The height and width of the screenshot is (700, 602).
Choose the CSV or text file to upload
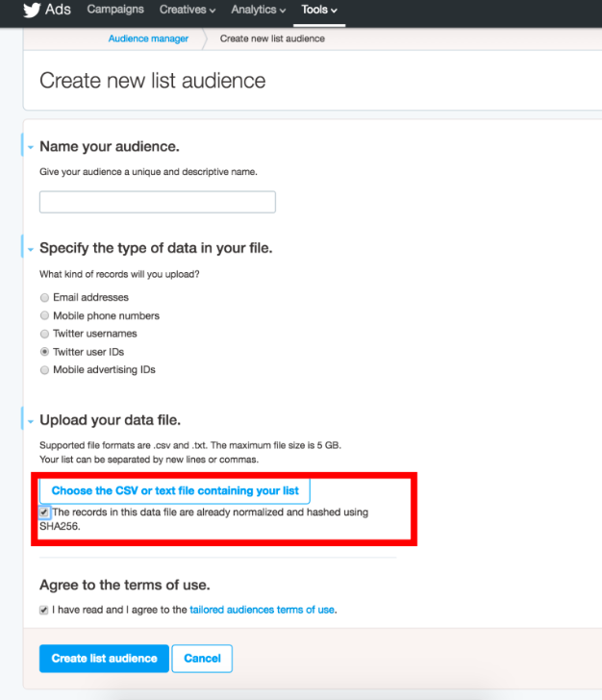175,490
